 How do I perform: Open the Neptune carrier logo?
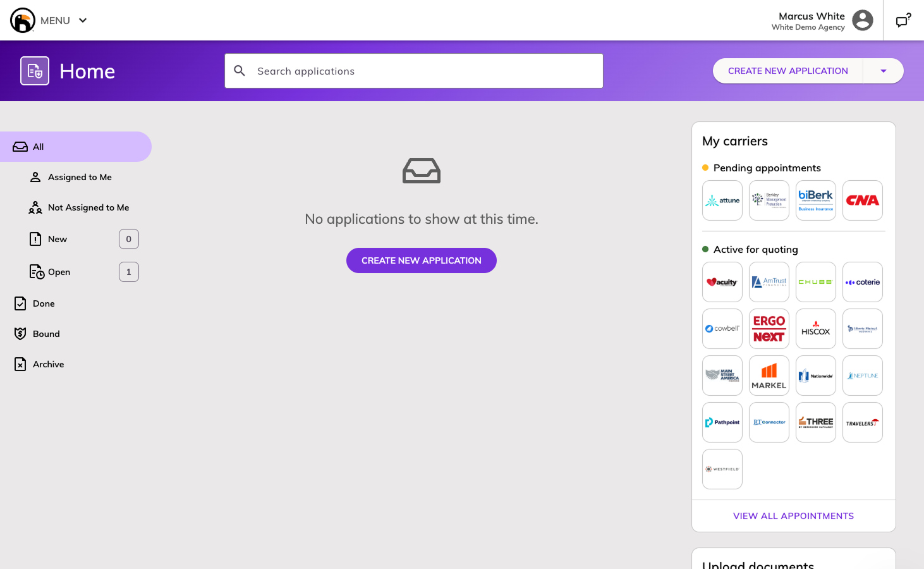coord(863,376)
